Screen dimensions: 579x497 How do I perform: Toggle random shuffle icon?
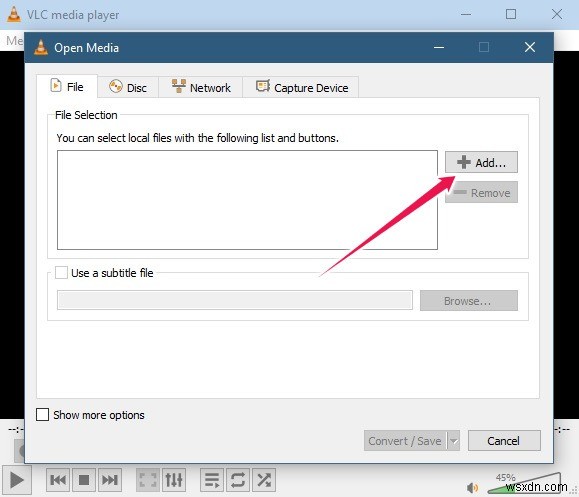[264, 480]
